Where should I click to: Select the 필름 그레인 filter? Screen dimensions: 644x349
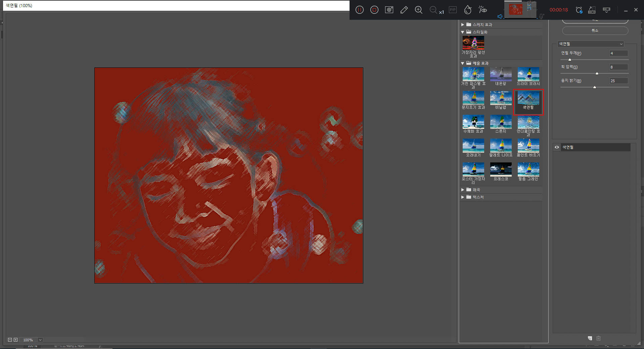(x=528, y=169)
